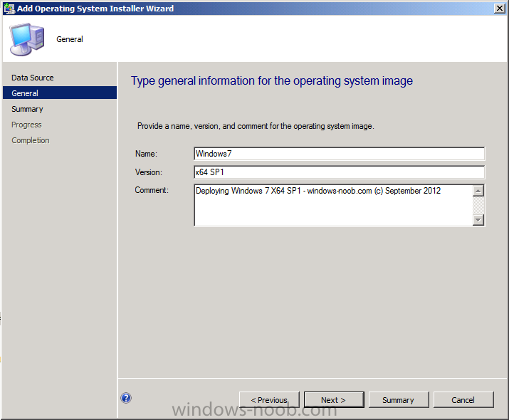Click the Comment box scroll up arrow

478,191
